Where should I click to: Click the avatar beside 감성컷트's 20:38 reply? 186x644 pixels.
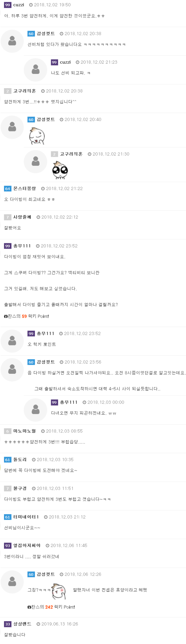12,41
